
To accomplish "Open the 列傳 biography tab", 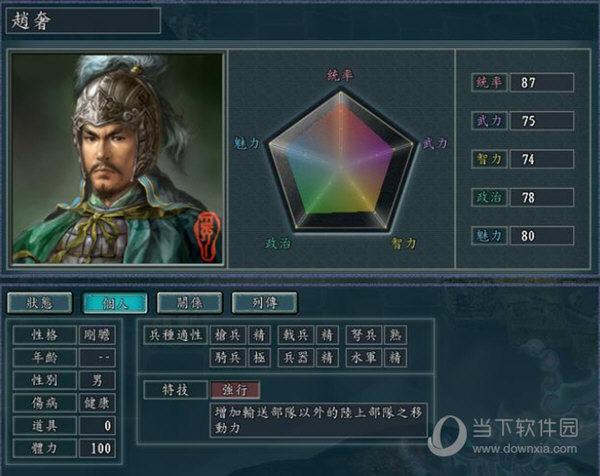I will (264, 303).
